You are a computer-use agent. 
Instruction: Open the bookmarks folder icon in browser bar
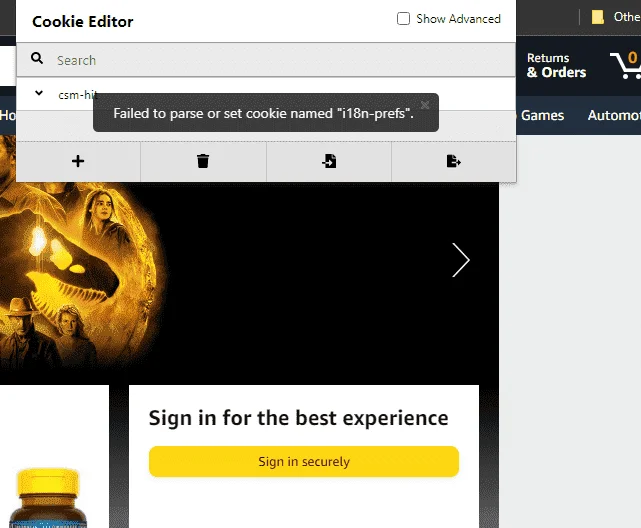pyautogui.click(x=598, y=17)
